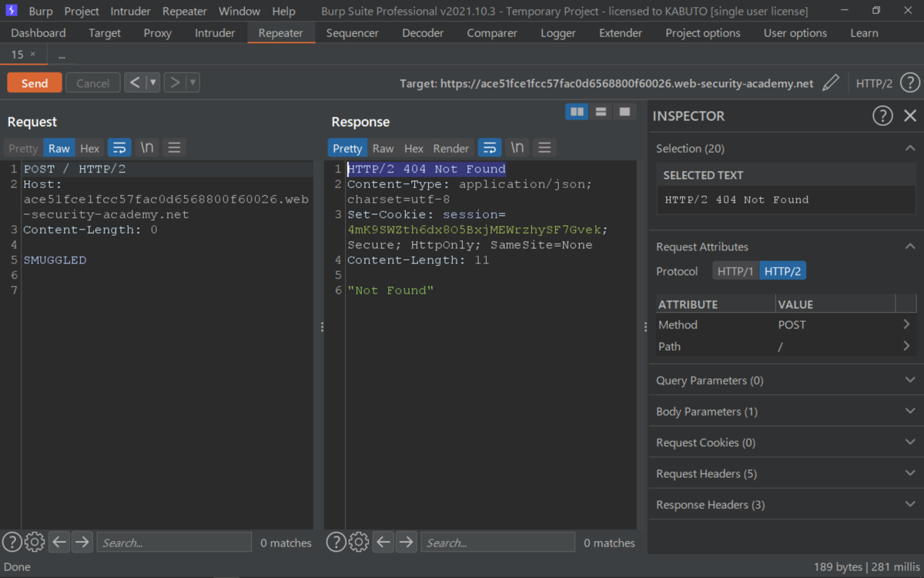Switch the Response view to Pretty
Screen dimensions: 924x578
pos(347,148)
